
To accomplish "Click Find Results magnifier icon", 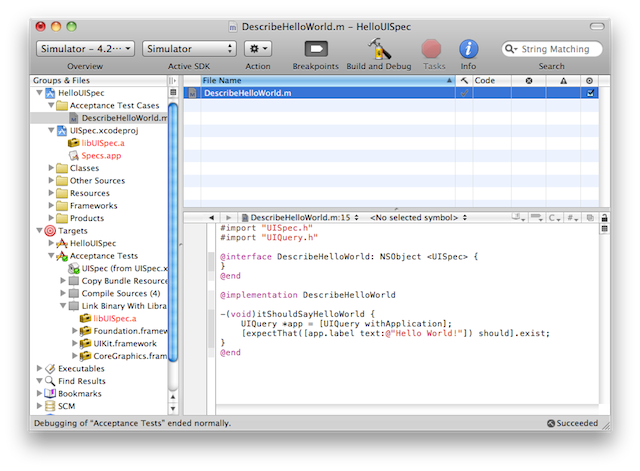I will click(50, 381).
